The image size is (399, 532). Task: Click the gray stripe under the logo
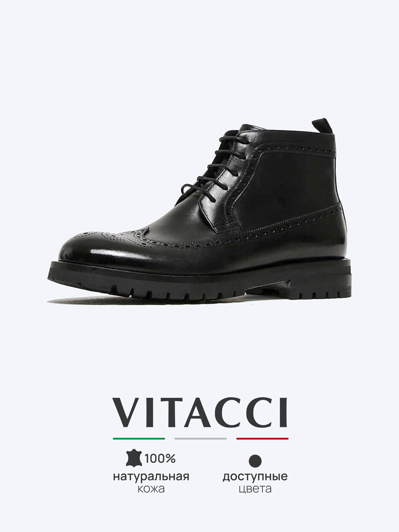pos(201,439)
